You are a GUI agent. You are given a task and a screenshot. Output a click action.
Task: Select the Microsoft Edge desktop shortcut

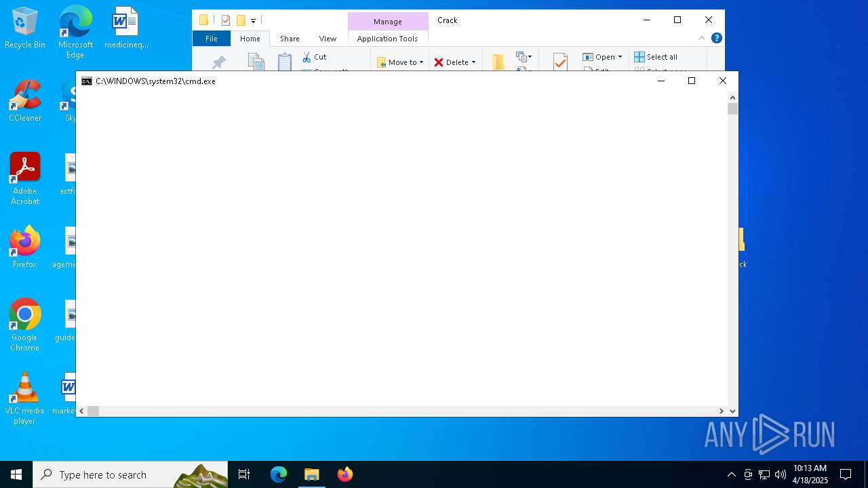point(75,33)
